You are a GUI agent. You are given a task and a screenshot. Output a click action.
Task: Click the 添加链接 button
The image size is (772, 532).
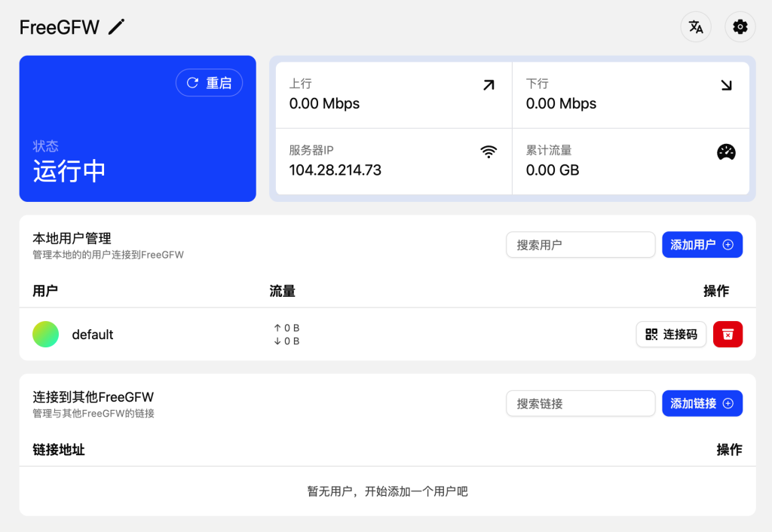tap(702, 404)
